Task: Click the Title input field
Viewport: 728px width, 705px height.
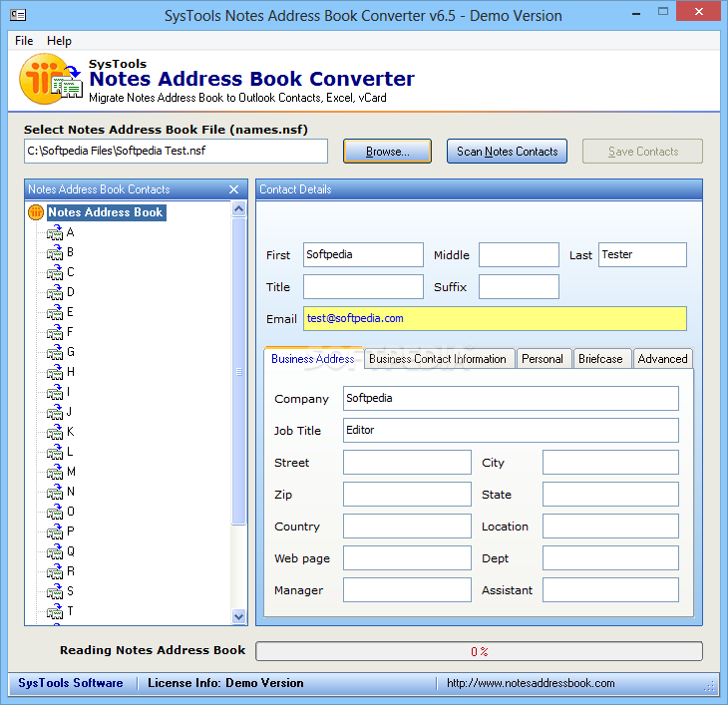Action: coord(364,287)
